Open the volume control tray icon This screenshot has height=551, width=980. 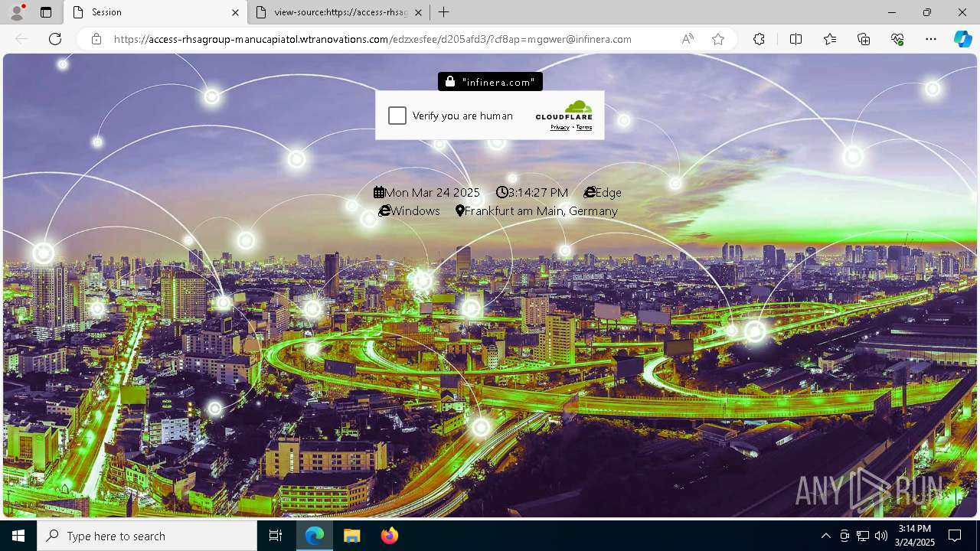[881, 536]
